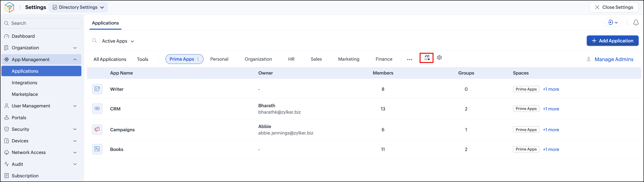
Task: Show more spaces via ellipsis
Action: 409,60
